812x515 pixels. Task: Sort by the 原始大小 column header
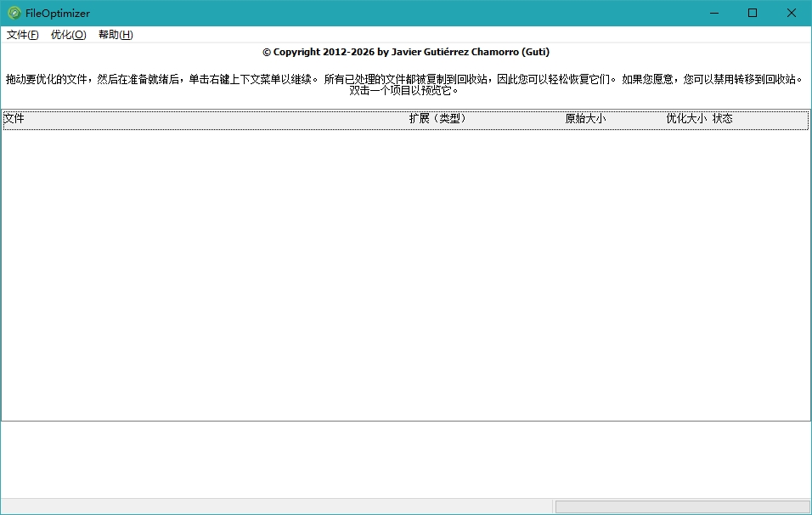point(585,119)
